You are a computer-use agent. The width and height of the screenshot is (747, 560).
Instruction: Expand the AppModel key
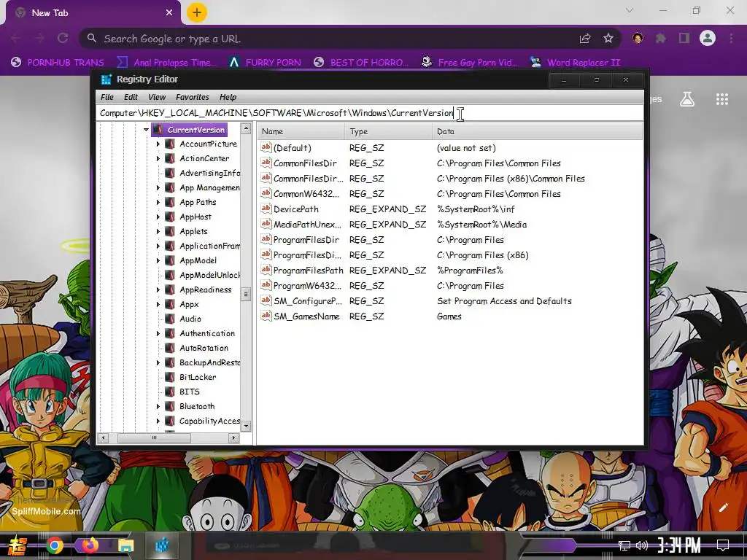click(158, 260)
